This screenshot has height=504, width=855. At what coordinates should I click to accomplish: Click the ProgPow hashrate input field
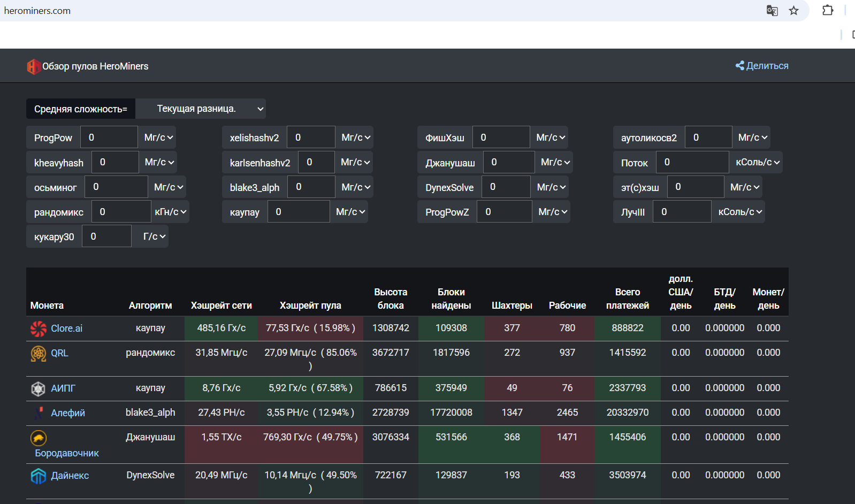109,138
